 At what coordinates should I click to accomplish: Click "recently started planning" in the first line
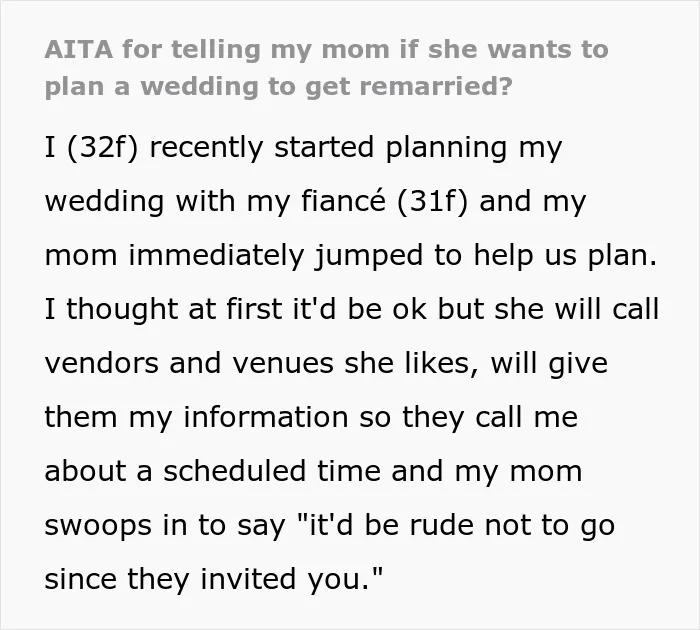pyautogui.click(x=328, y=148)
